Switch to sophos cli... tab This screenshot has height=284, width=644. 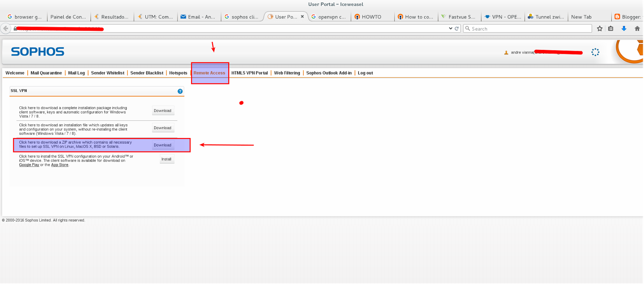[x=242, y=17]
